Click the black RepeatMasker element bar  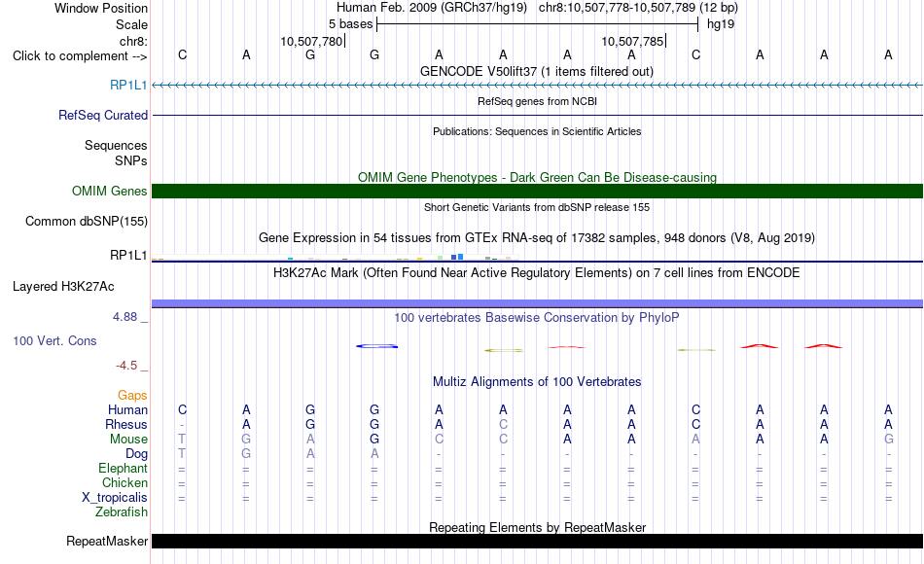click(537, 541)
